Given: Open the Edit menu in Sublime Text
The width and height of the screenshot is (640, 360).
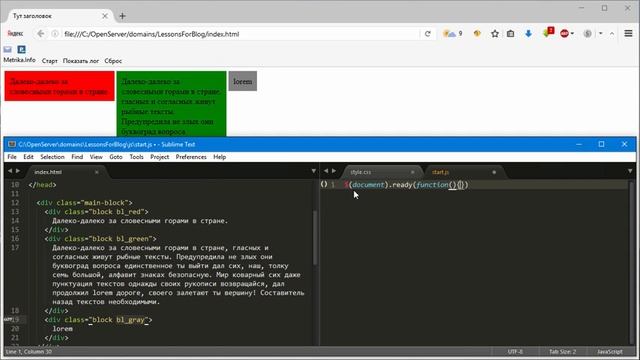Looking at the screenshot, I should (28, 157).
